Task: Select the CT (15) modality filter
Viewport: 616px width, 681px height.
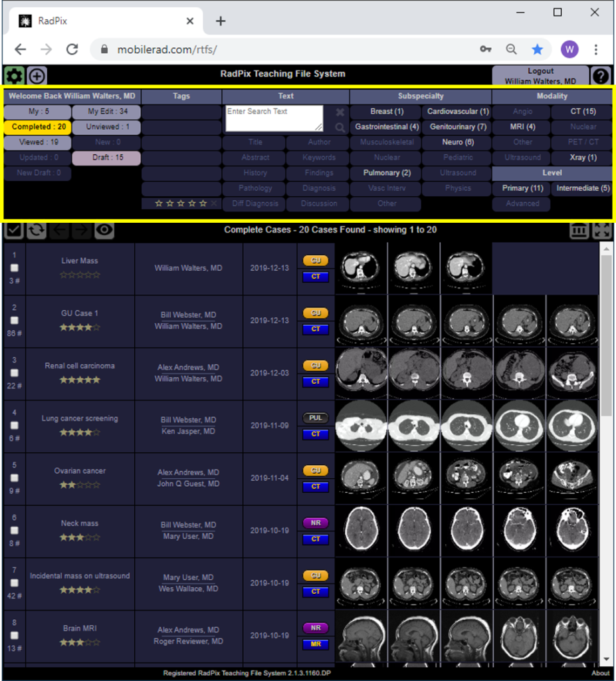Action: tap(583, 112)
